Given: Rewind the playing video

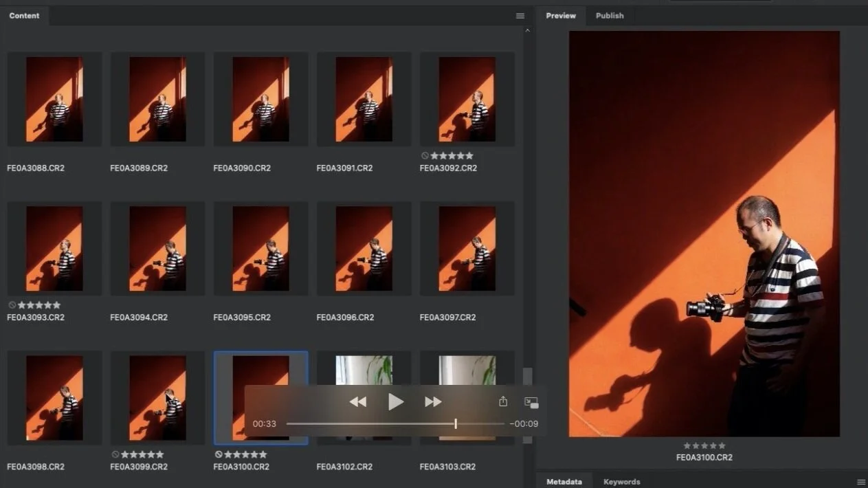Looking at the screenshot, I should [x=358, y=402].
